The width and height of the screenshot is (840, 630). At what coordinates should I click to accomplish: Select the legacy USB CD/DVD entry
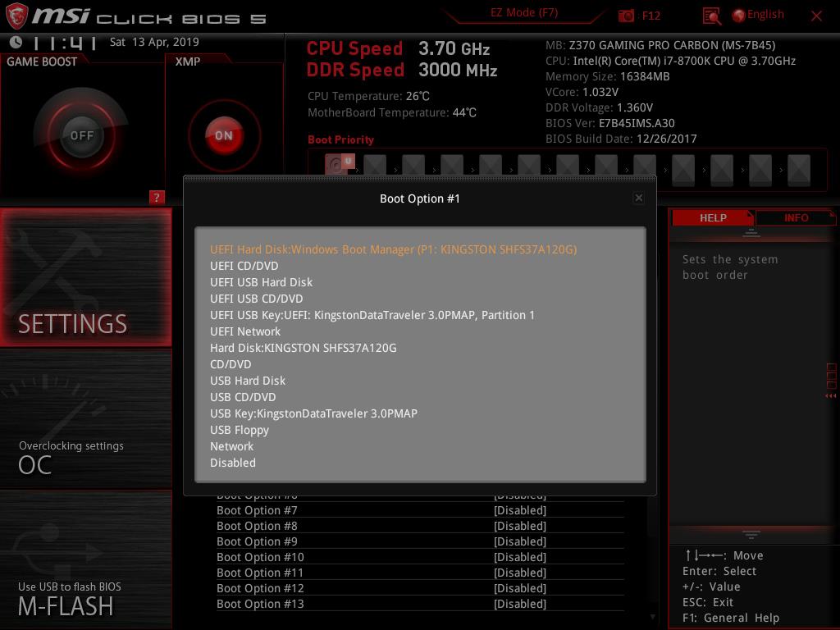[243, 398]
